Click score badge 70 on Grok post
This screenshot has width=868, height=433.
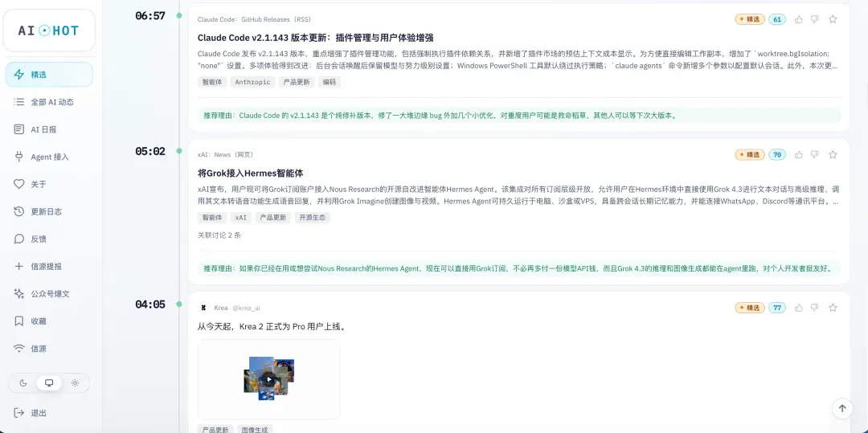pyautogui.click(x=776, y=155)
